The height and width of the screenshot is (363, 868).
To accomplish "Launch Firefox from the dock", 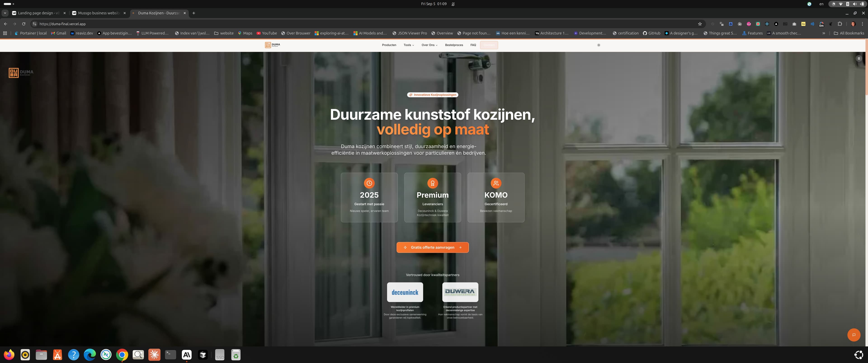I will 9,355.
